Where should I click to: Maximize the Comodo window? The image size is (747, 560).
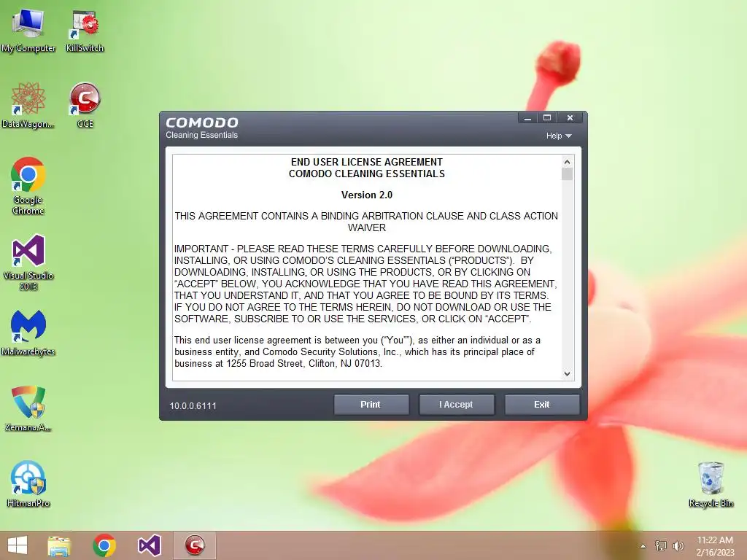(x=547, y=118)
